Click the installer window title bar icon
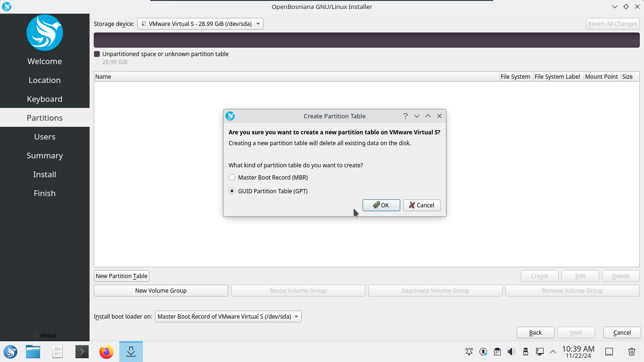 (x=7, y=7)
